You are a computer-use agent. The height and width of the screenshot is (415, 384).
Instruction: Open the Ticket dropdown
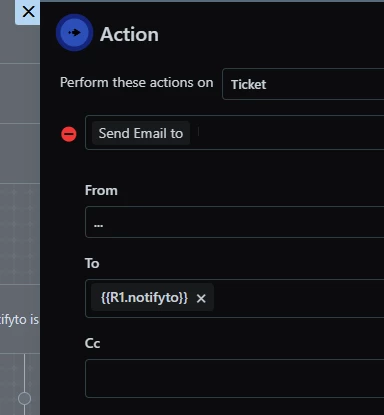coord(303,84)
